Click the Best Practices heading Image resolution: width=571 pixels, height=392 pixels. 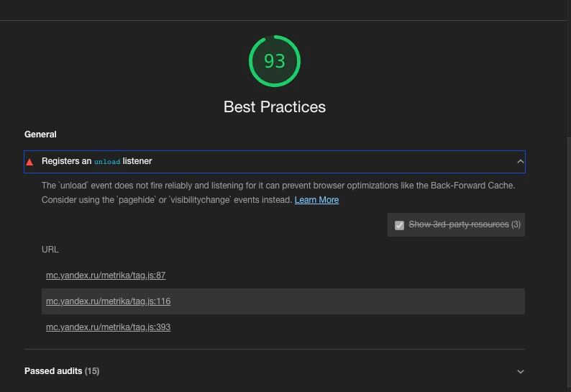point(275,107)
